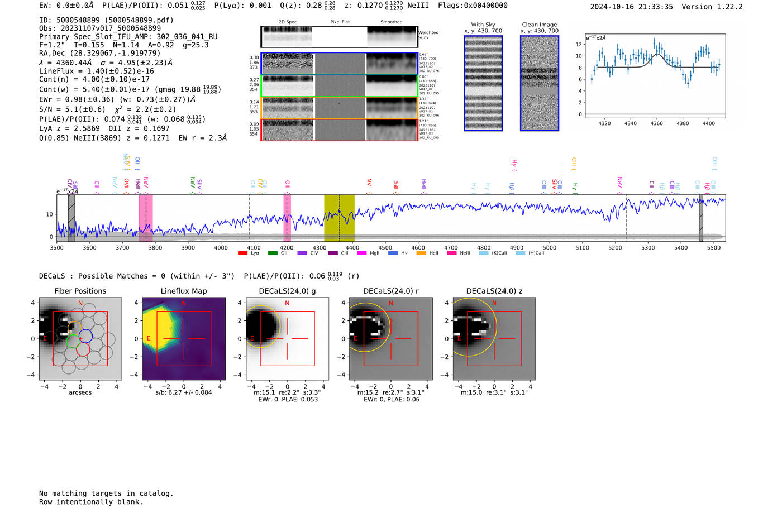Click the blue fiber circle in Fiber Positions

pyautogui.click(x=85, y=336)
